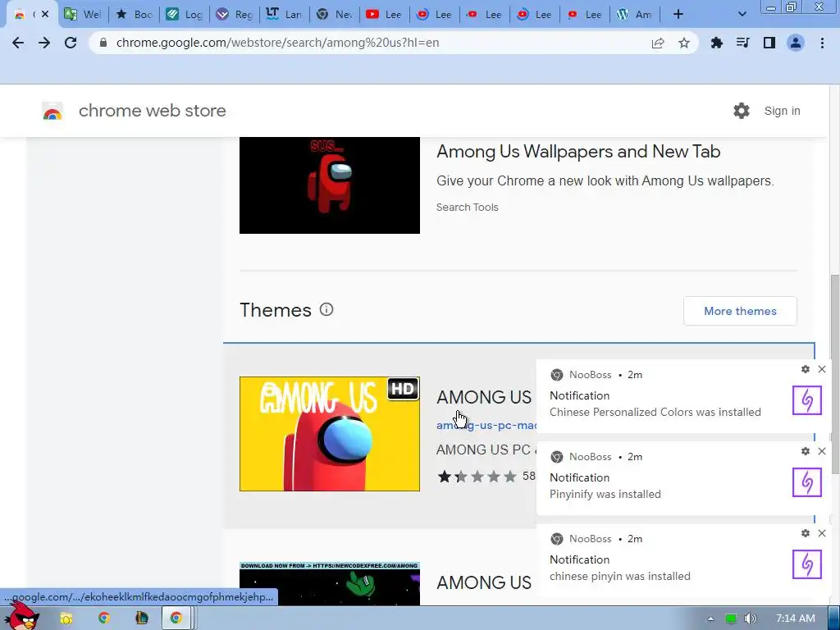The width and height of the screenshot is (840, 630).
Task: Click the star rating of AMONG US theme
Action: [x=477, y=476]
